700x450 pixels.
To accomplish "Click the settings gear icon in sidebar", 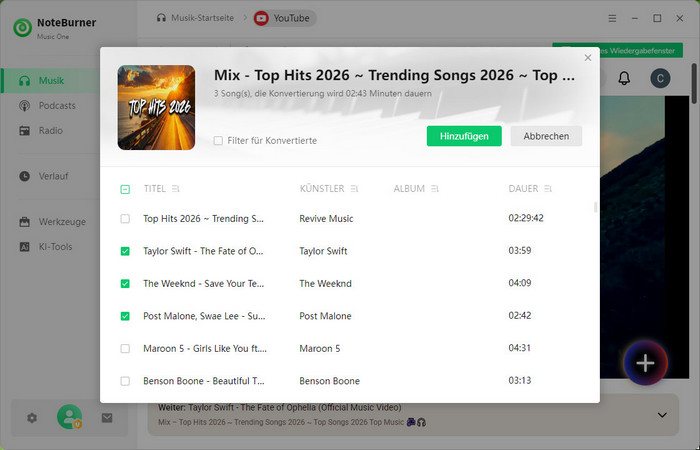I will [32, 418].
